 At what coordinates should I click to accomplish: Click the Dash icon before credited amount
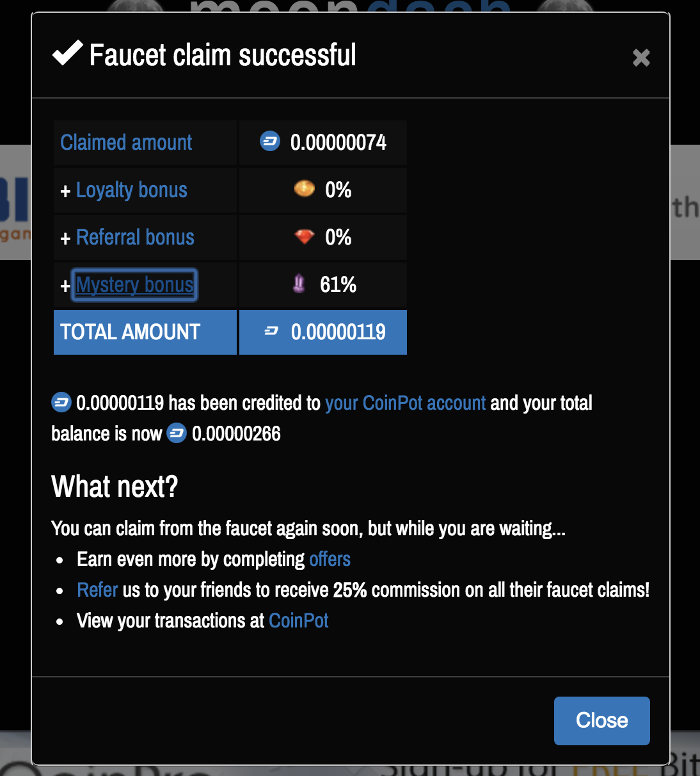61,402
